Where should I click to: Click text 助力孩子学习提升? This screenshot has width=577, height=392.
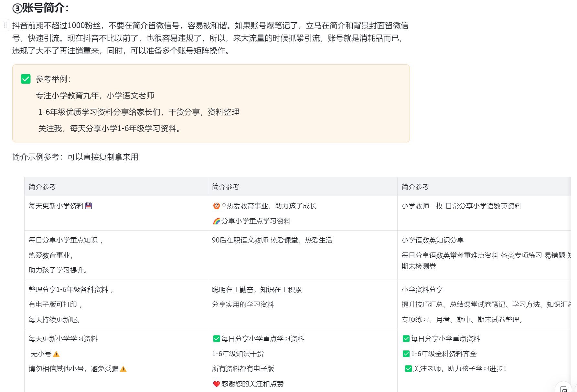click(59, 270)
